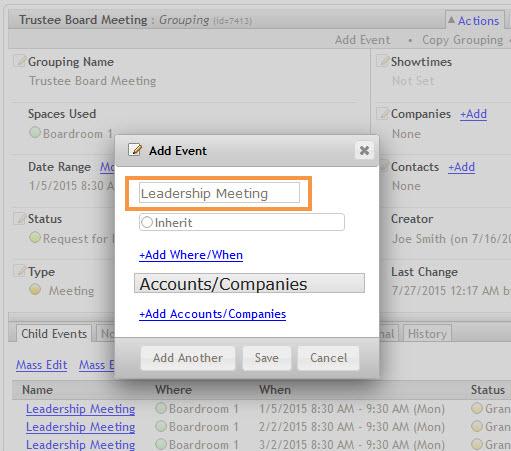Click yellow status icon in 2/2/2015 row
The height and width of the screenshot is (451, 511).
(x=477, y=426)
